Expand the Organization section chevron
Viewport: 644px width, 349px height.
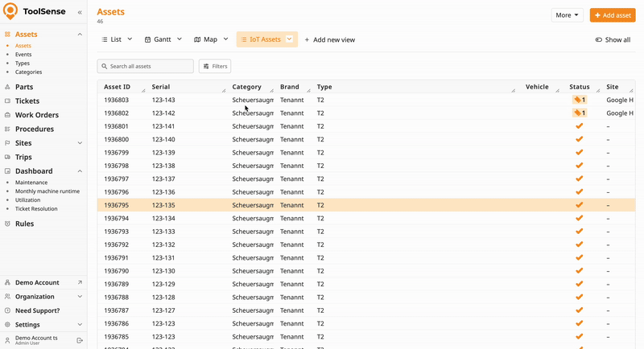click(x=80, y=297)
